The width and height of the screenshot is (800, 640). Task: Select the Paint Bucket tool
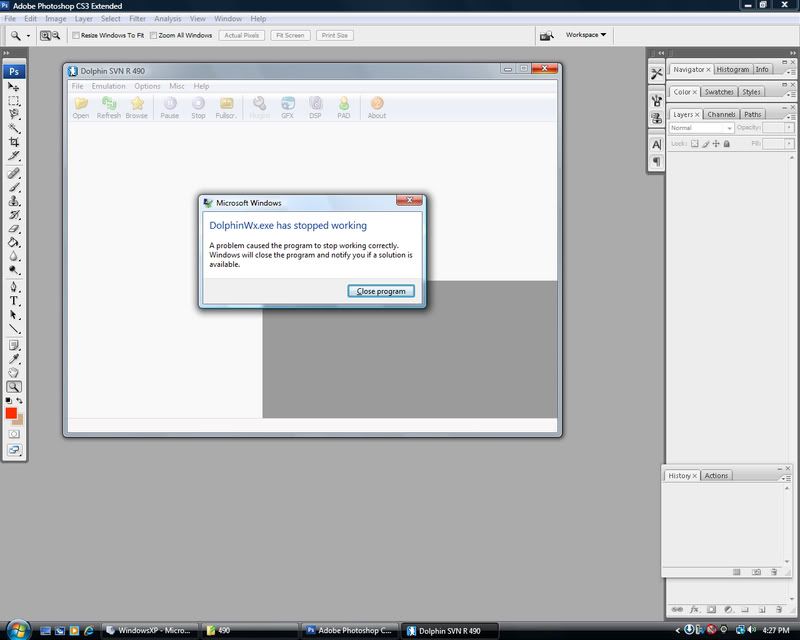click(14, 242)
